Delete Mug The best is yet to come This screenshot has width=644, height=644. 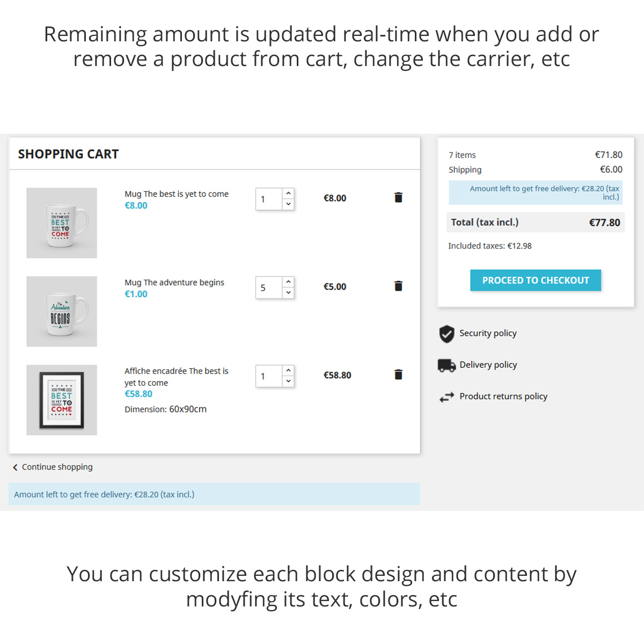[x=398, y=197]
